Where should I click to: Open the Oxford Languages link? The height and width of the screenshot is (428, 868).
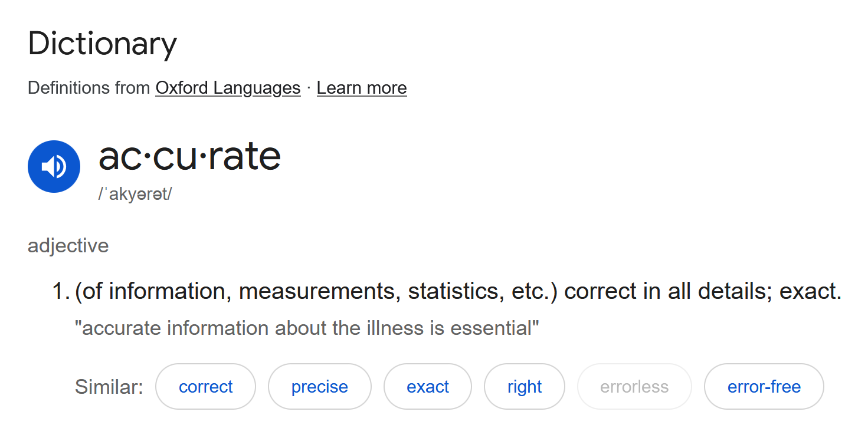pyautogui.click(x=228, y=88)
